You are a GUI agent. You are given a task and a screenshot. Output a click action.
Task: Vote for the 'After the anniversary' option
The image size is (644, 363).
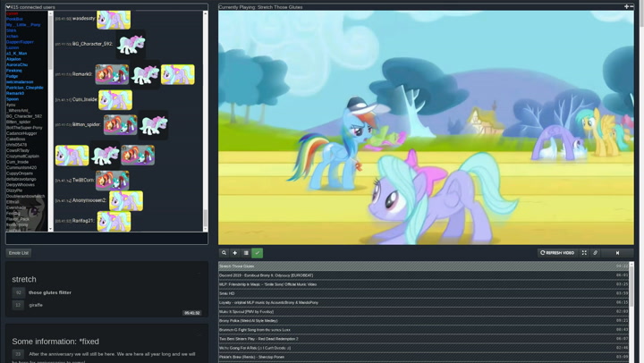tap(18, 354)
